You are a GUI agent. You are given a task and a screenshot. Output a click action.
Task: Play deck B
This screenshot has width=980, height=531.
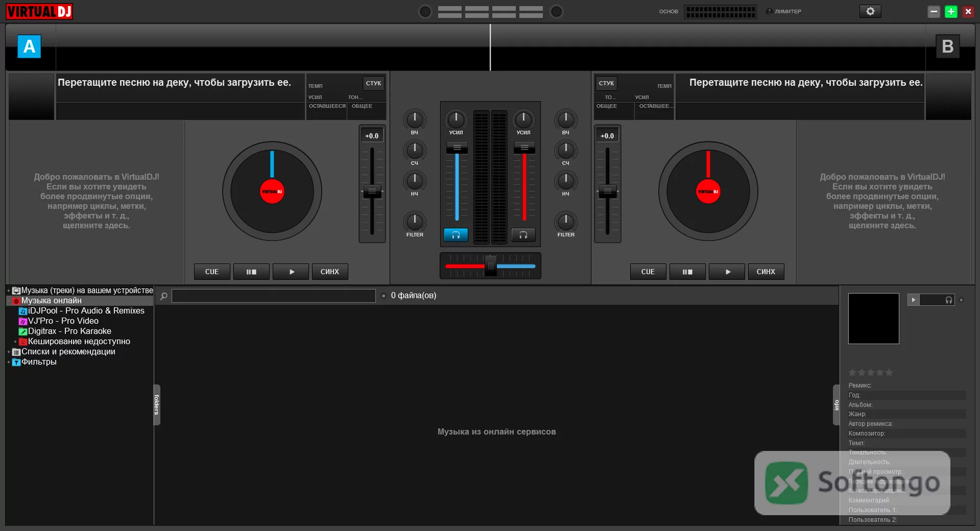pos(727,272)
